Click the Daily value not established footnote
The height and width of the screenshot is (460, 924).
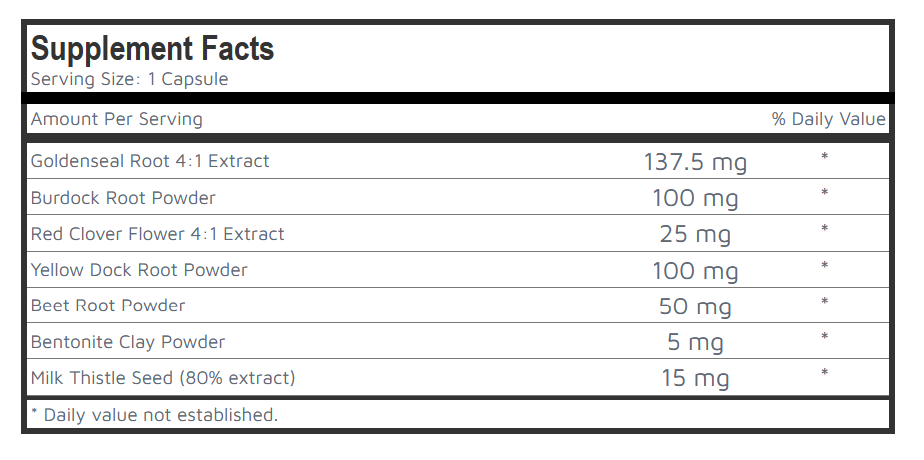click(x=154, y=415)
